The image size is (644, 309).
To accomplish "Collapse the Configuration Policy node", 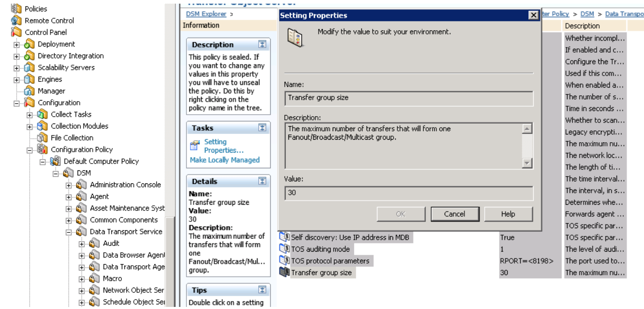I will click(x=30, y=150).
